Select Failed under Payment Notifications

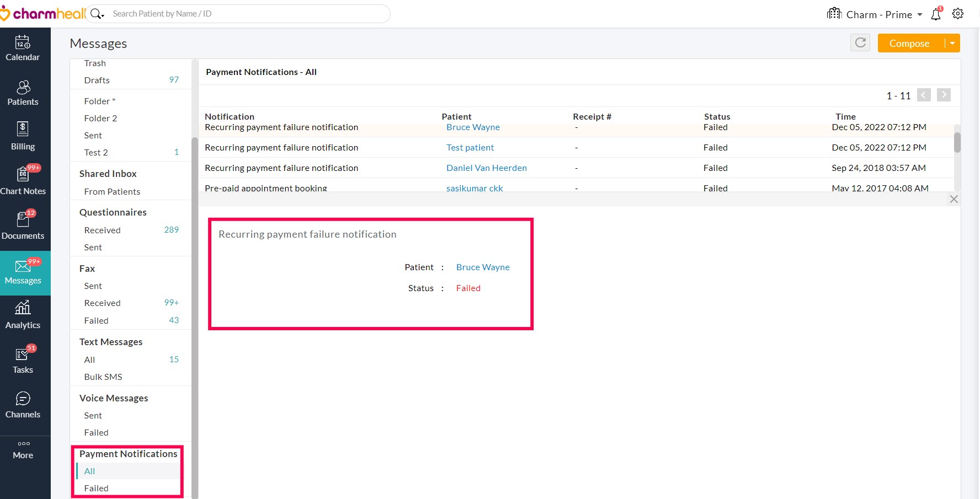[x=97, y=488]
